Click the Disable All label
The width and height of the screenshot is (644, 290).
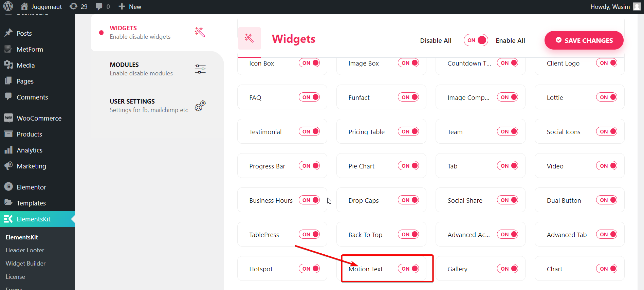click(x=436, y=40)
